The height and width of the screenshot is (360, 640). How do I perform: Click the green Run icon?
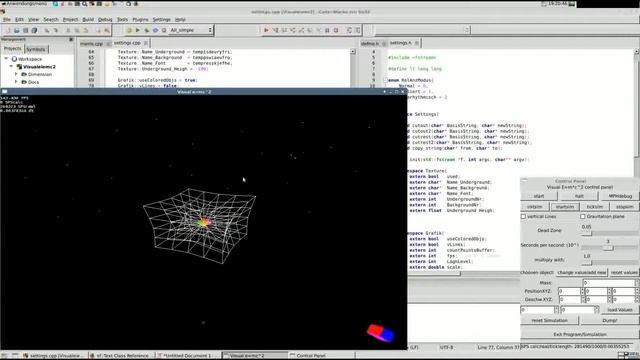[x=138, y=30]
